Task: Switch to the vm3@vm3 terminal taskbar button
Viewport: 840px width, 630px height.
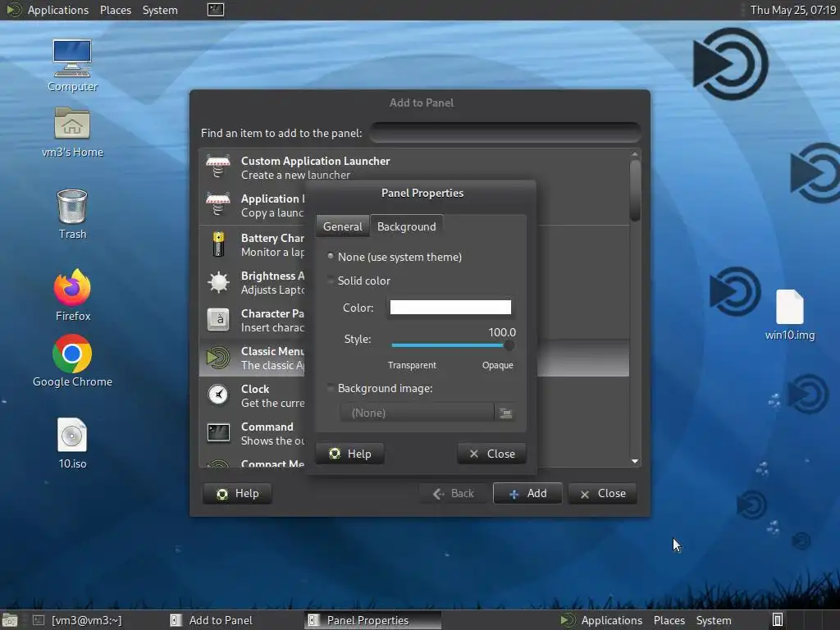Action: click(78, 620)
